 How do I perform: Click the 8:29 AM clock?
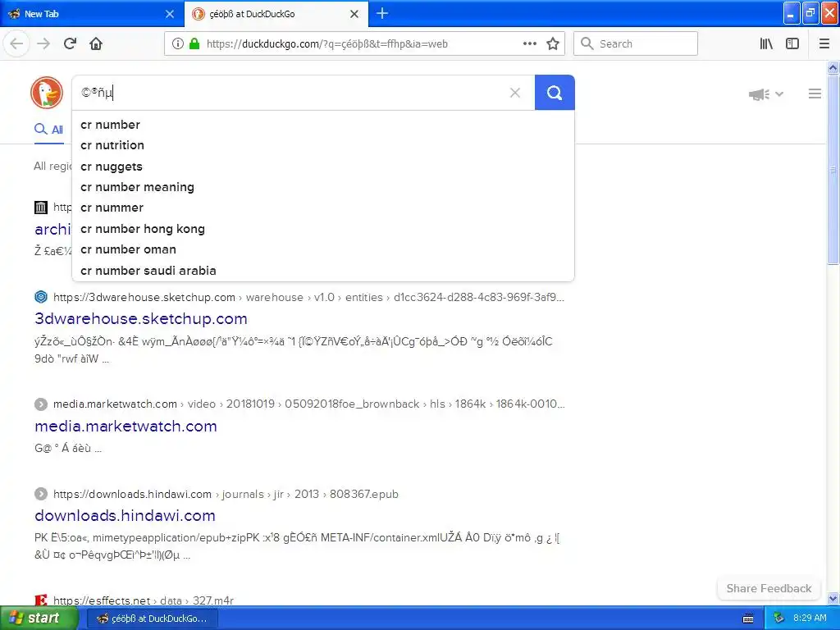[809, 619]
